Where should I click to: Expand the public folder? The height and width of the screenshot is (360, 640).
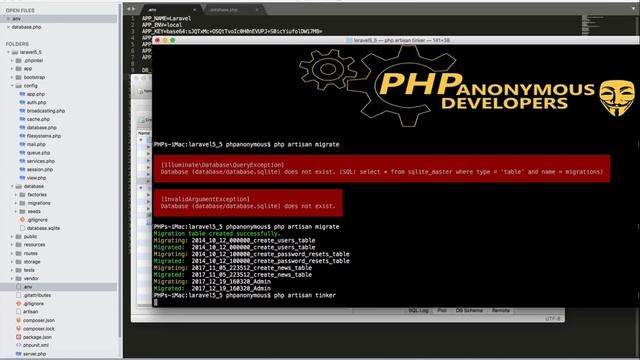(x=12, y=237)
